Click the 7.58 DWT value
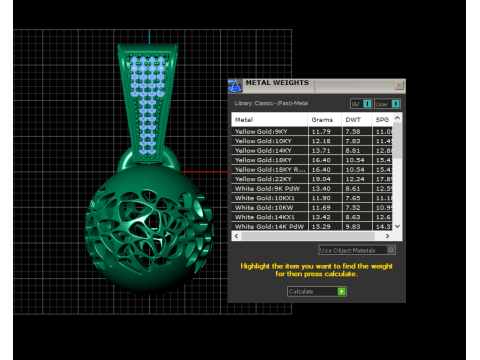The width and height of the screenshot is (480, 360). click(x=353, y=131)
